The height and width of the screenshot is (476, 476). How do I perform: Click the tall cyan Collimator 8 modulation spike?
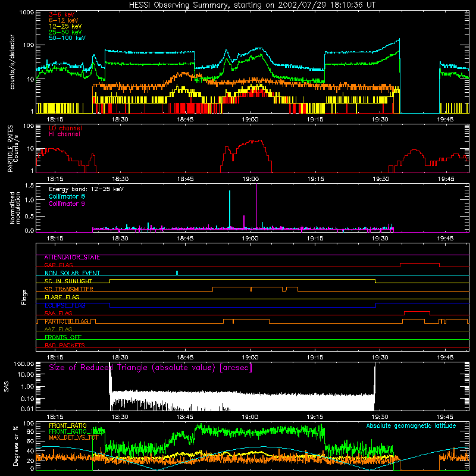click(230, 209)
